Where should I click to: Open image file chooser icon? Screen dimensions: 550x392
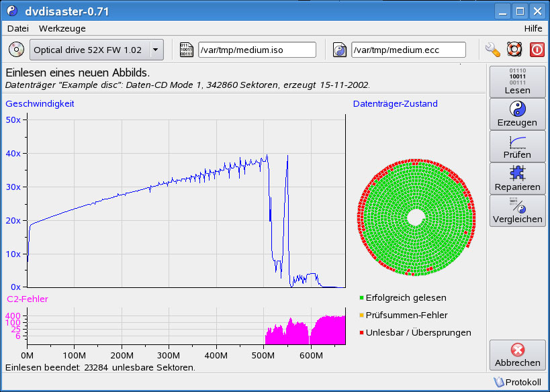[186, 50]
